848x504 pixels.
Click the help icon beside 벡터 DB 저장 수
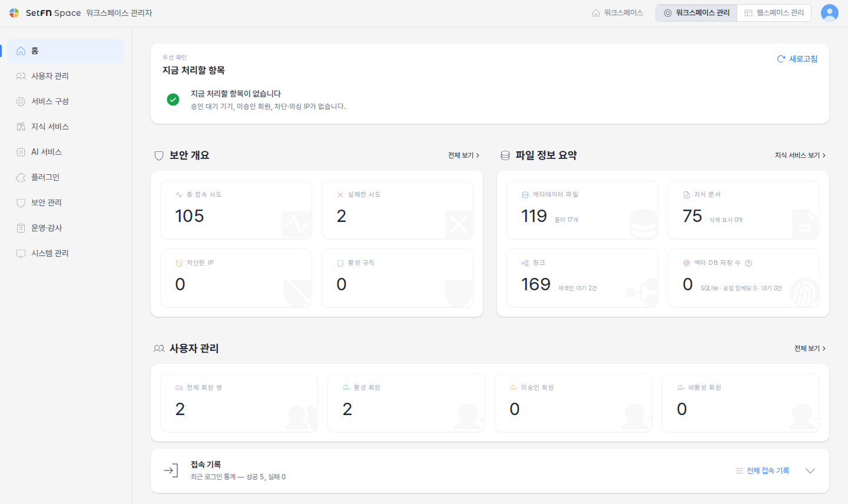748,263
